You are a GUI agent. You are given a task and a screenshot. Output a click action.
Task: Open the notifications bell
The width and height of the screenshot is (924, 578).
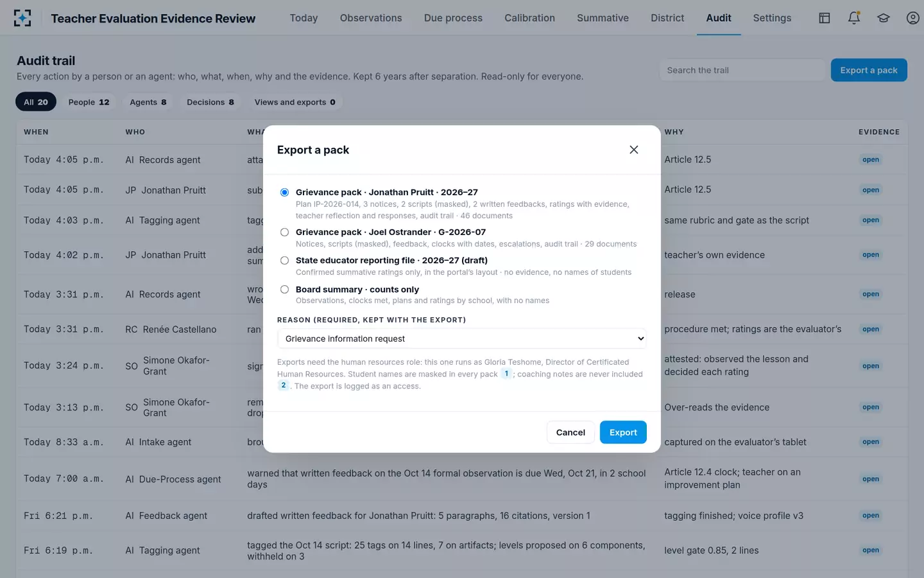854,18
